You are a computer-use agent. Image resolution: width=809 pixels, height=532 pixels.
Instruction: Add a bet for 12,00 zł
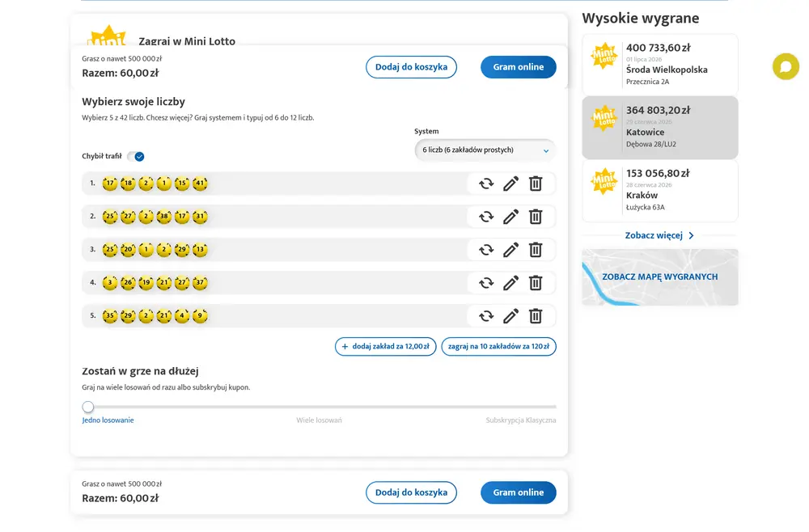pyautogui.click(x=385, y=346)
